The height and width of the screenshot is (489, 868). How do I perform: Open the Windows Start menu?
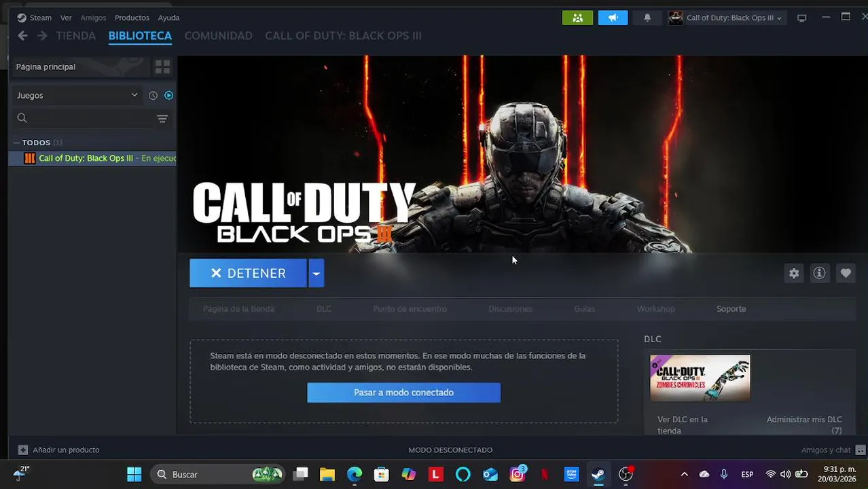[x=134, y=474]
